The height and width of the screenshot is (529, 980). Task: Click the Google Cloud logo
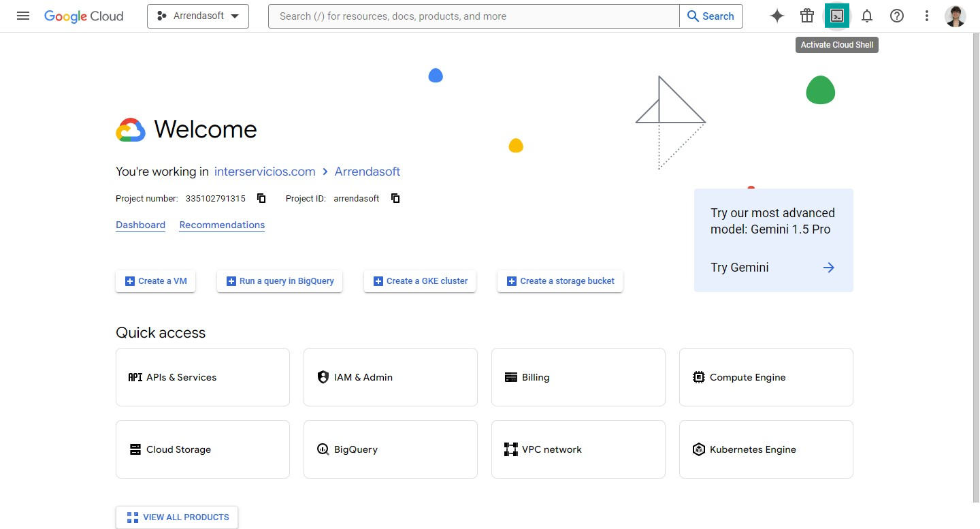pyautogui.click(x=84, y=16)
